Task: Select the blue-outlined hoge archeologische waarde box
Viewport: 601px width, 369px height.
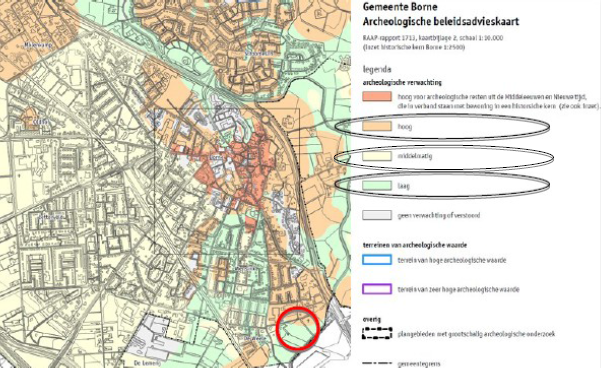Action: [x=377, y=260]
